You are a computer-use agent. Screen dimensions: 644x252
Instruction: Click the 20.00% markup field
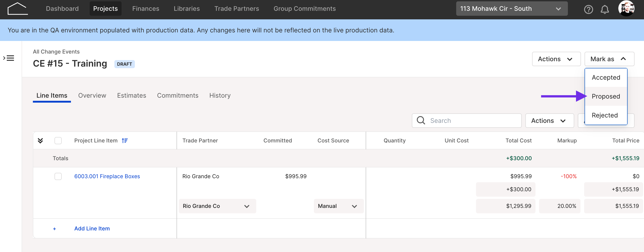click(x=560, y=206)
